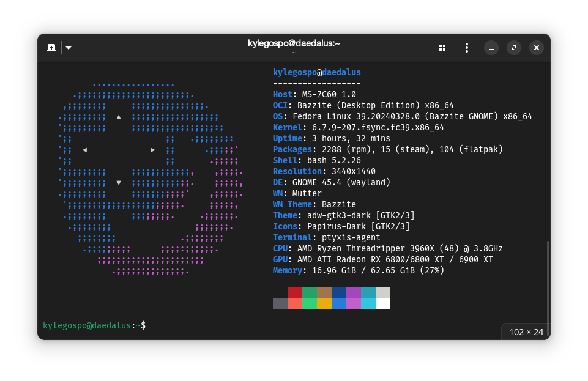Click the shell prompt kylegospo@daedalus:~$

point(94,325)
